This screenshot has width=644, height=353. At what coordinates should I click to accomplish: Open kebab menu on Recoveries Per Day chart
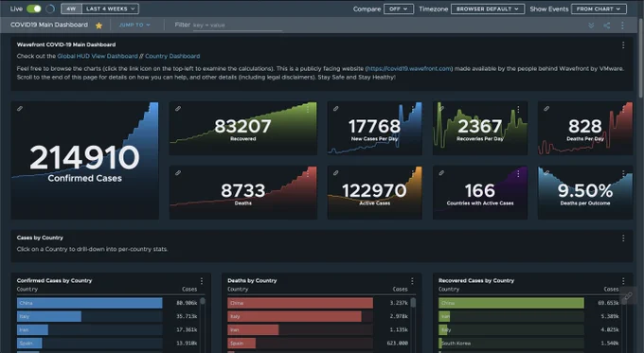coord(518,109)
